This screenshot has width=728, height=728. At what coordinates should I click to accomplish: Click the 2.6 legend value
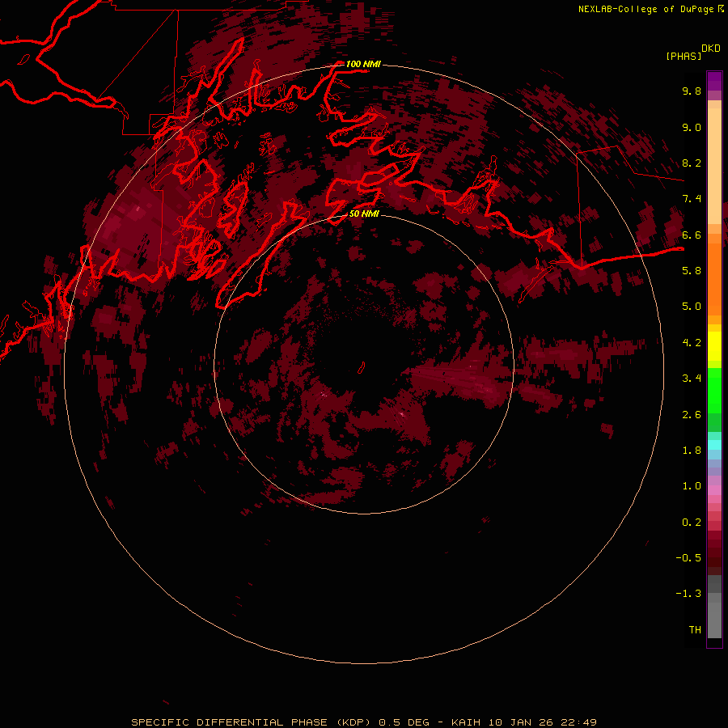pos(692,414)
